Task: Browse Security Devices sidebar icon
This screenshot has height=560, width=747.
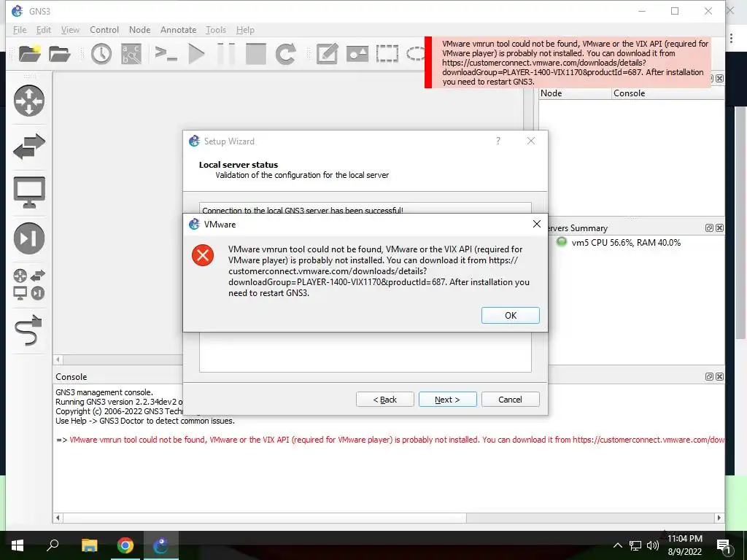Action: pos(29,238)
